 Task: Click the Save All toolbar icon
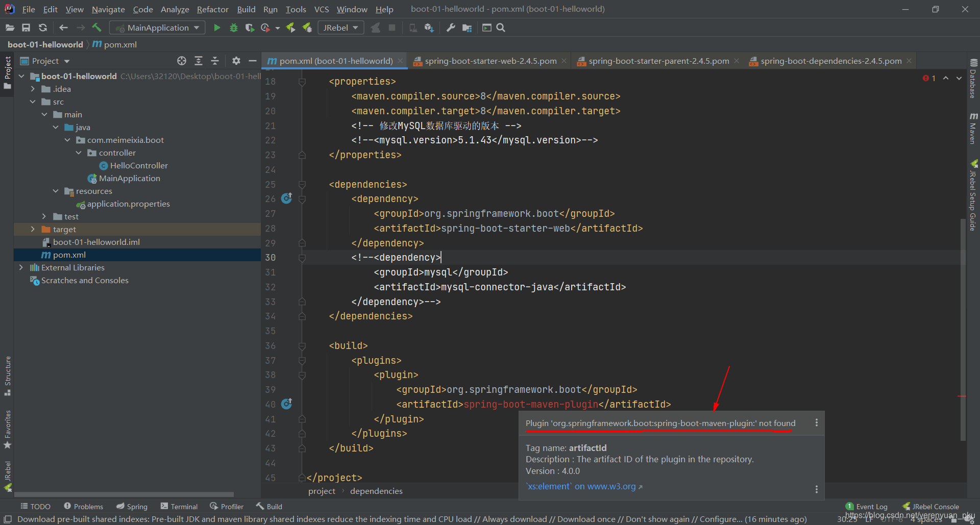click(x=26, y=28)
